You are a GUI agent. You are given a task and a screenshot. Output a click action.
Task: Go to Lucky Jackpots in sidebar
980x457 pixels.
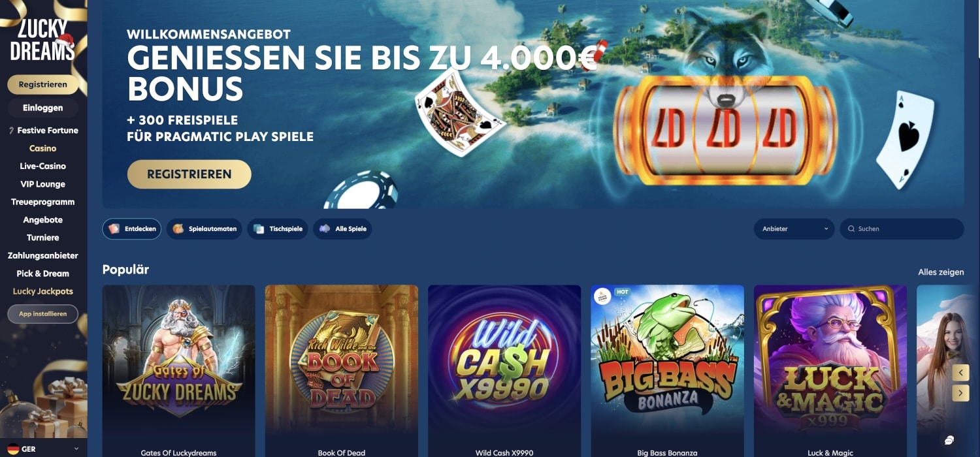pos(43,291)
